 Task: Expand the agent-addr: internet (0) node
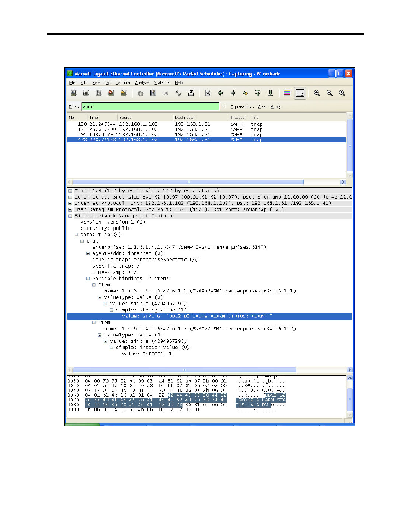[88, 254]
